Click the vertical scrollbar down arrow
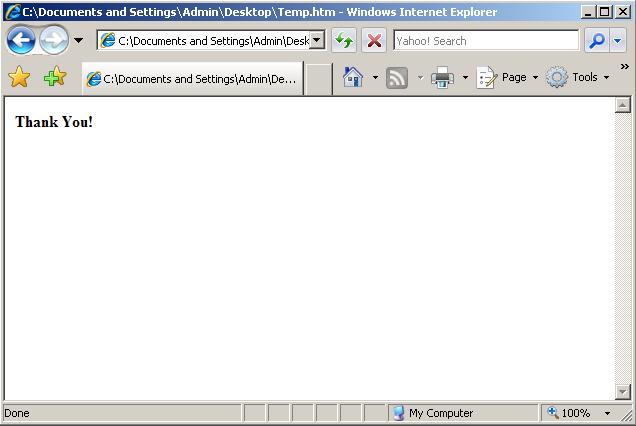The height and width of the screenshot is (426, 636). click(622, 392)
